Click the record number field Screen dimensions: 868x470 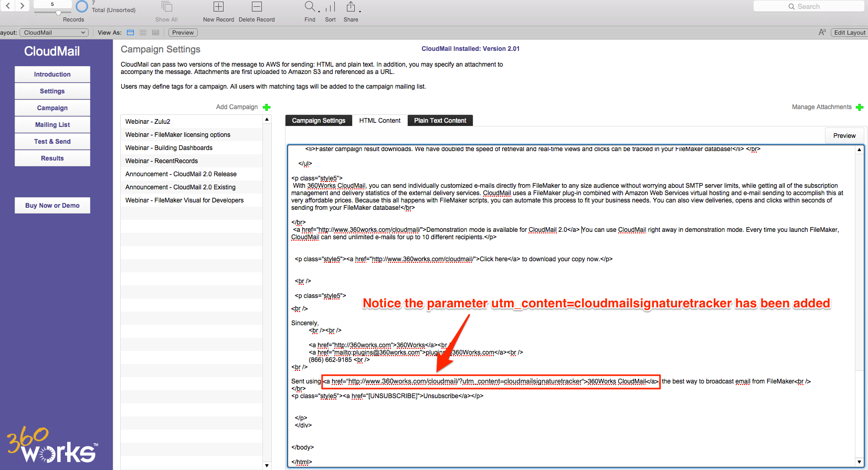tap(52, 4)
